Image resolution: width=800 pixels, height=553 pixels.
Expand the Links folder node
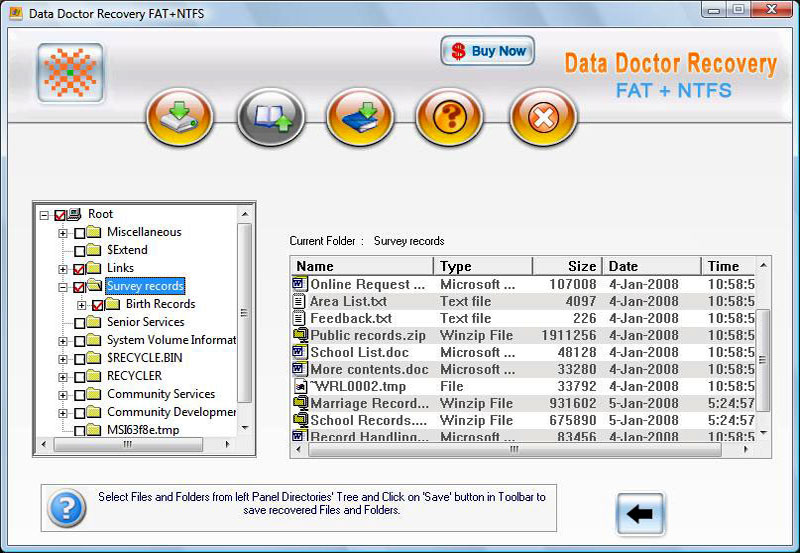63,269
